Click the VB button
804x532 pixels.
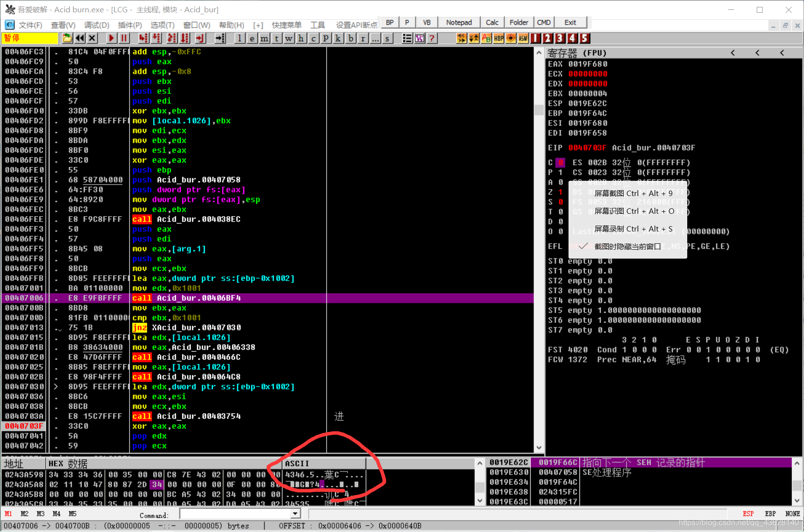pos(427,22)
